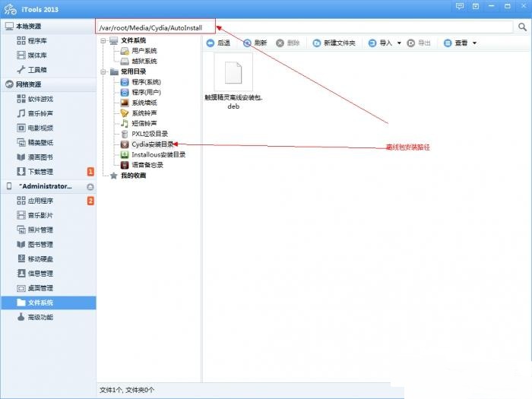Collapse the 常用目录 tree node
The image size is (532, 399).
(x=103, y=71)
